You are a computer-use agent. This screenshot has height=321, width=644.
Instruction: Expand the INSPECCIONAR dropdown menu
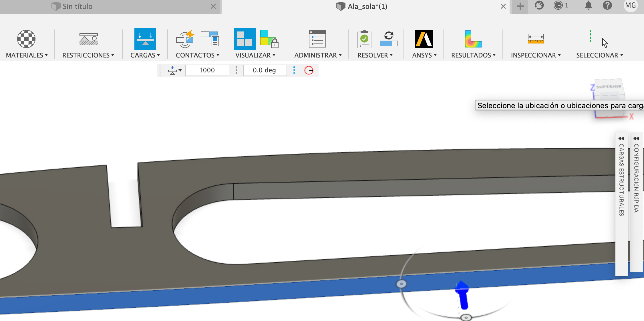coord(536,55)
